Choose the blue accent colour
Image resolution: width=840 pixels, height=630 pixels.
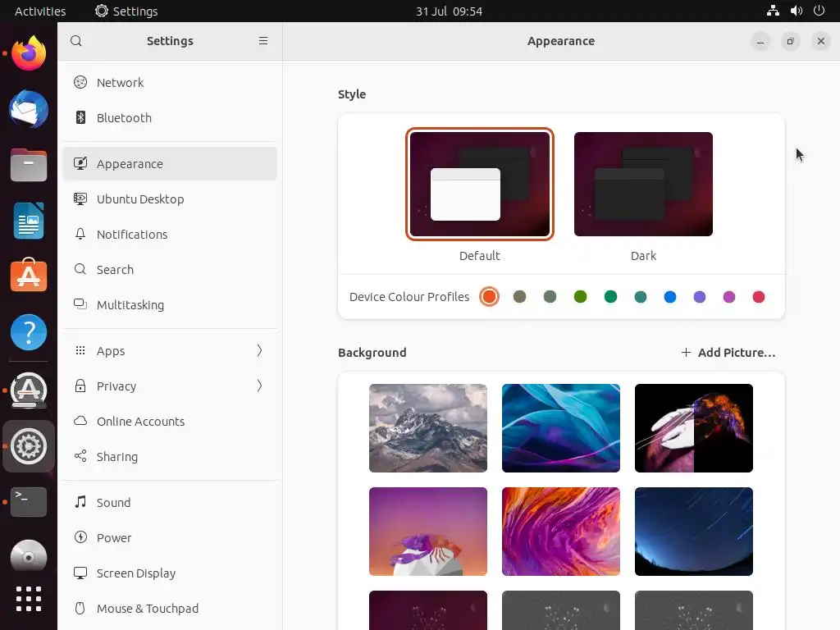click(x=669, y=297)
